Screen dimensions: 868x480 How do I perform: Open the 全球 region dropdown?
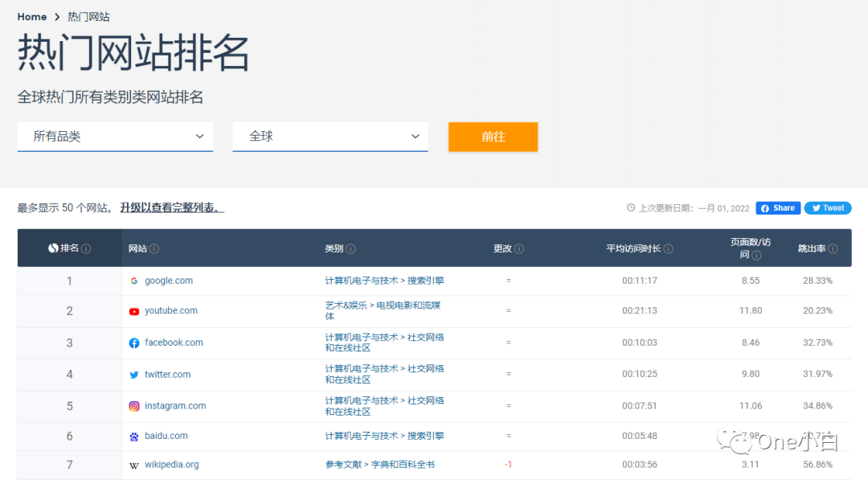(330, 137)
